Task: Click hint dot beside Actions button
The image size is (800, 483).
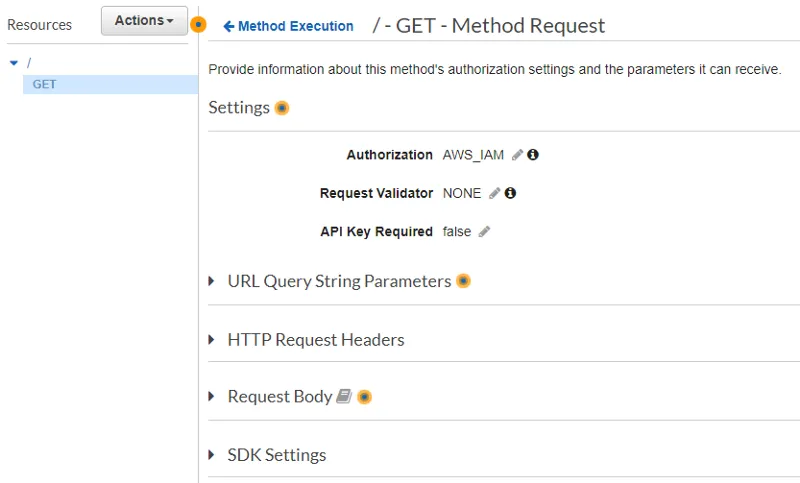Action: click(198, 24)
